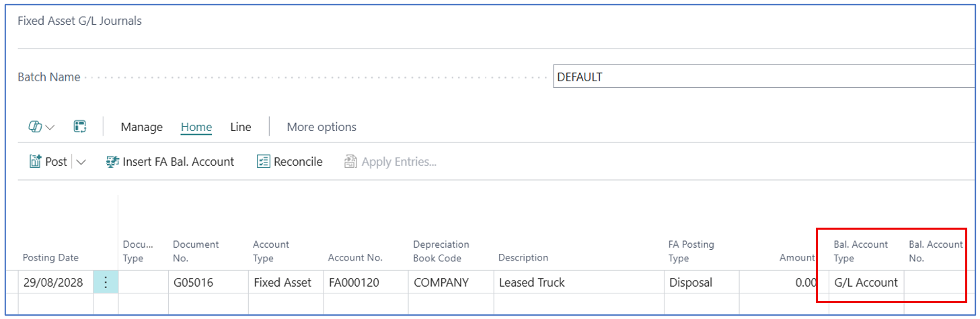
Task: Click More options
Action: [322, 127]
